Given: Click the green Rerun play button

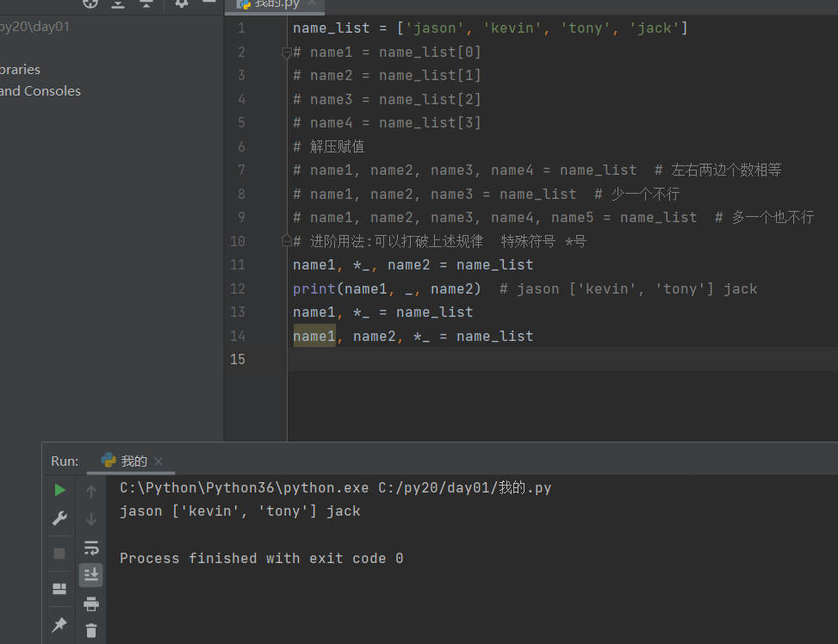Looking at the screenshot, I should 60,490.
